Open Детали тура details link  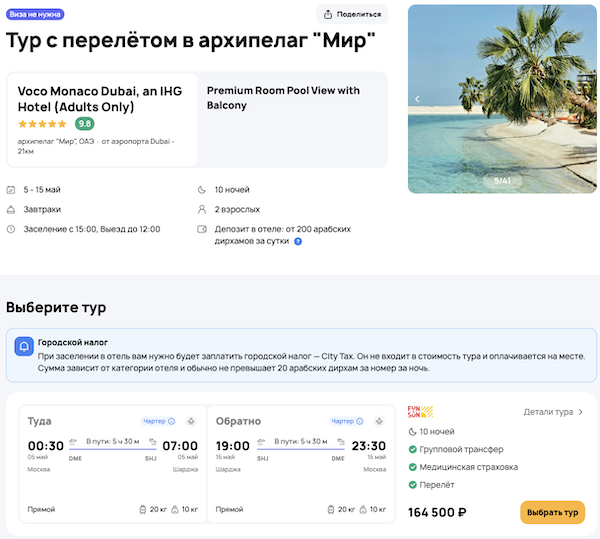pos(553,411)
